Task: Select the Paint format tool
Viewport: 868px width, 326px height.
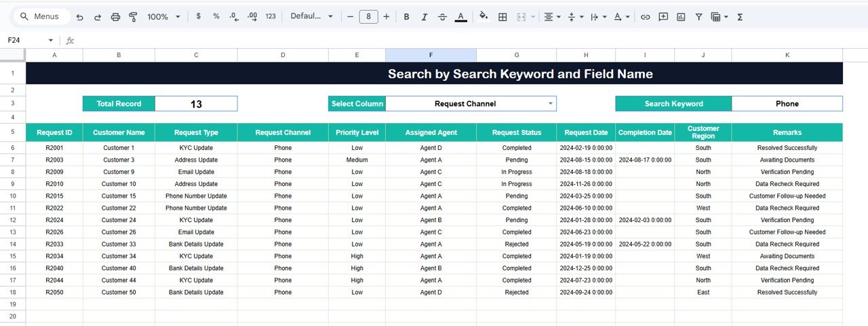Action: point(133,17)
